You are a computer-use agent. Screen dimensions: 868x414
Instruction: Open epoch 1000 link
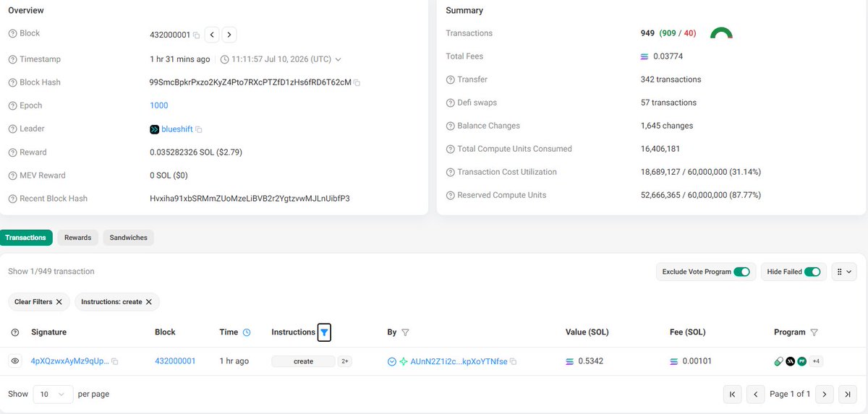click(159, 105)
